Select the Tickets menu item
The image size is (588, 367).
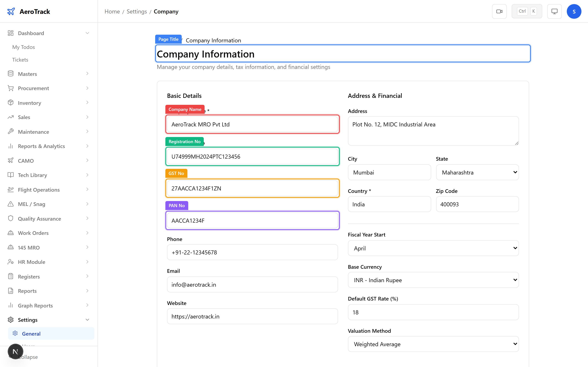click(x=20, y=60)
